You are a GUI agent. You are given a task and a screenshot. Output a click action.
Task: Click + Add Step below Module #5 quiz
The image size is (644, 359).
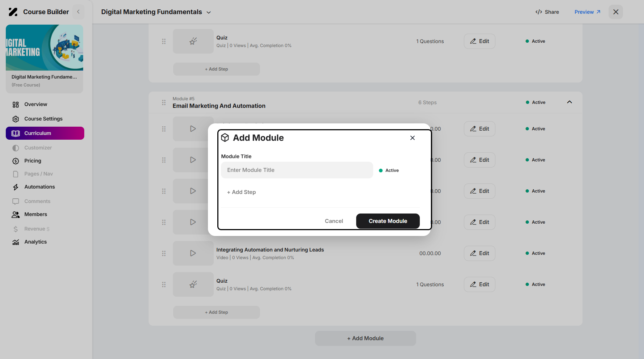point(217,312)
